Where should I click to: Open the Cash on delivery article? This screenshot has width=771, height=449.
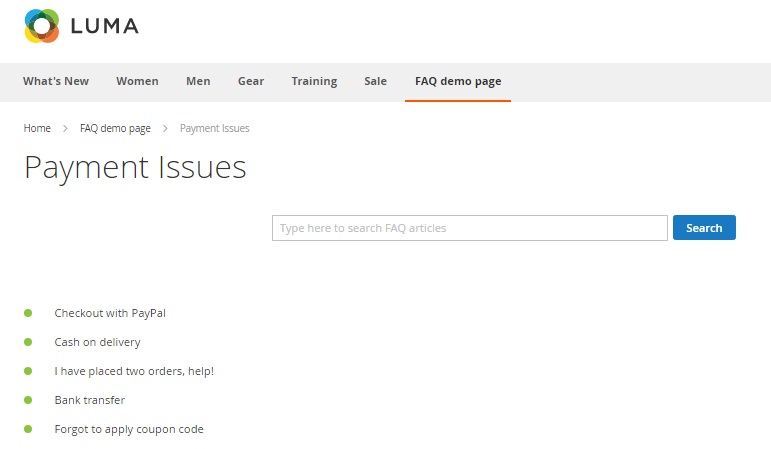(97, 342)
